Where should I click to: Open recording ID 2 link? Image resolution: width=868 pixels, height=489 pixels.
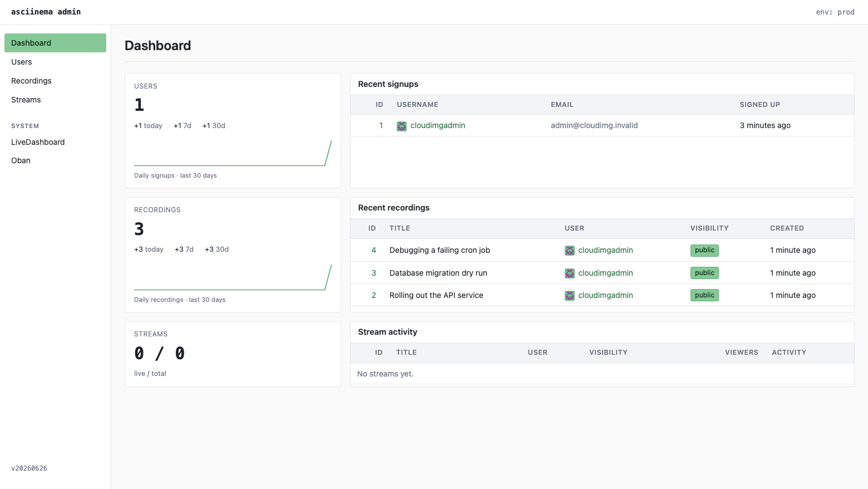coord(374,295)
